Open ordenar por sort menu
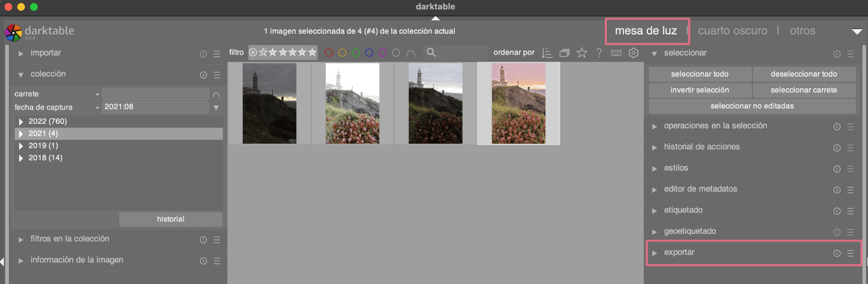868x284 pixels. pyautogui.click(x=514, y=53)
